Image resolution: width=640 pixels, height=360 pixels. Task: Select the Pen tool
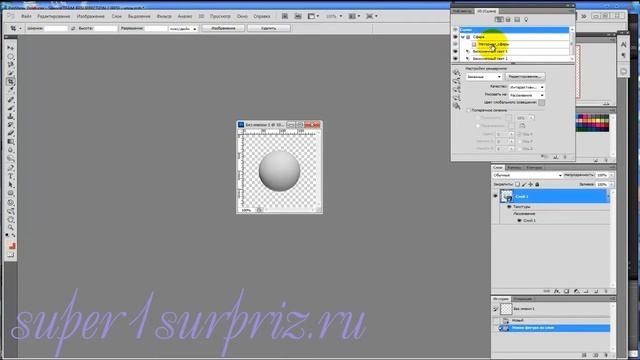point(11,167)
